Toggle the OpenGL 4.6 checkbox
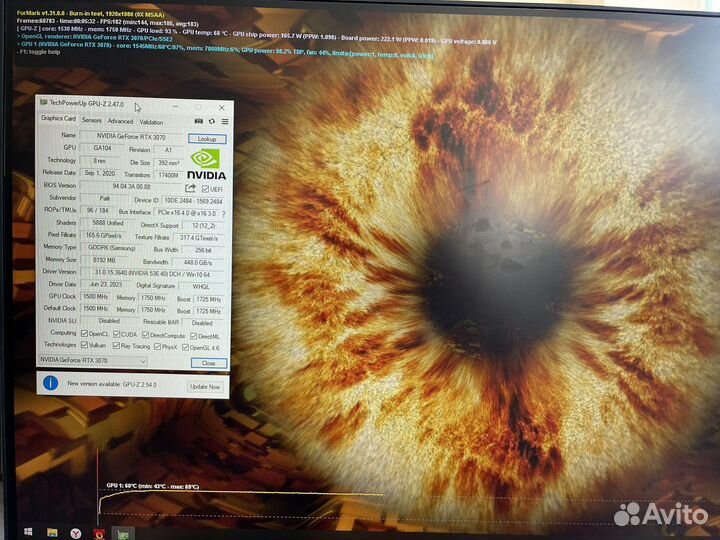This screenshot has height=540, width=720. point(186,348)
